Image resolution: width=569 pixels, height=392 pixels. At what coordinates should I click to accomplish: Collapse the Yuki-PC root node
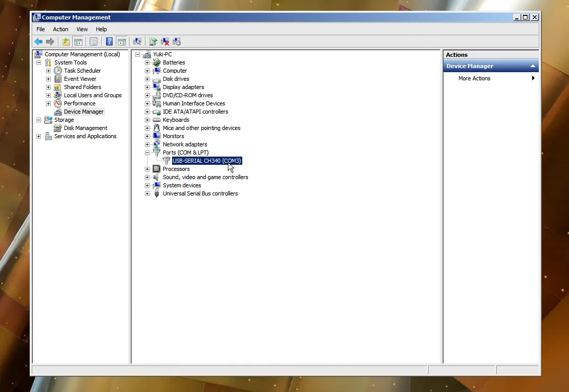138,54
